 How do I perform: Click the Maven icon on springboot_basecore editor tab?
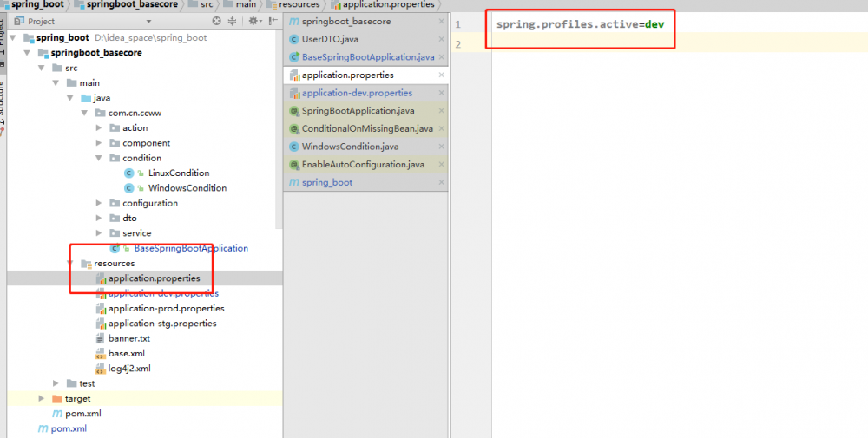pos(294,22)
